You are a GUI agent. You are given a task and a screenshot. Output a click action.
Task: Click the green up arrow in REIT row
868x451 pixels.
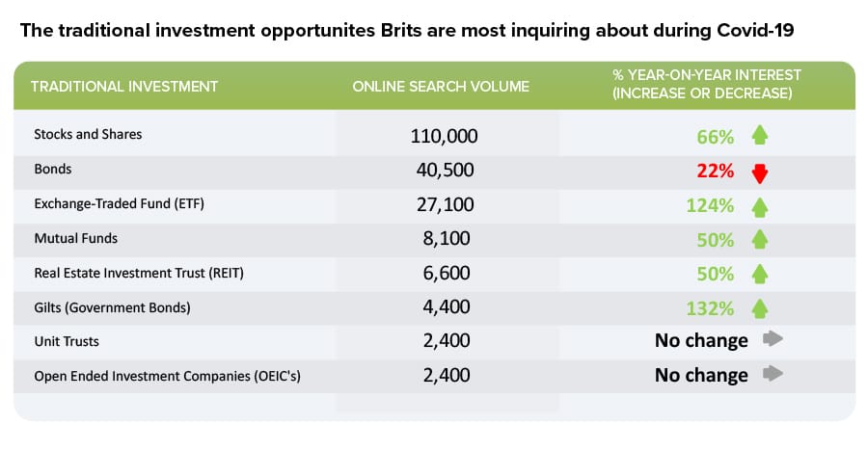pyautogui.click(x=760, y=274)
